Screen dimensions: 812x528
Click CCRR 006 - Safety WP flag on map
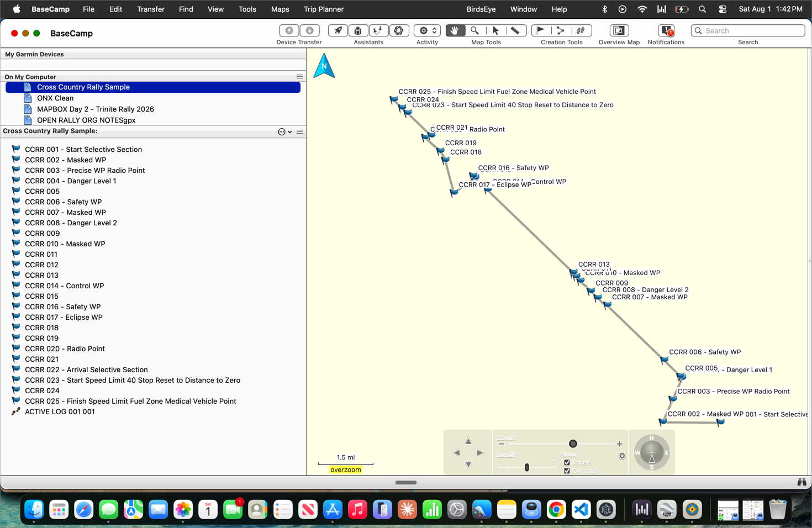click(x=665, y=360)
